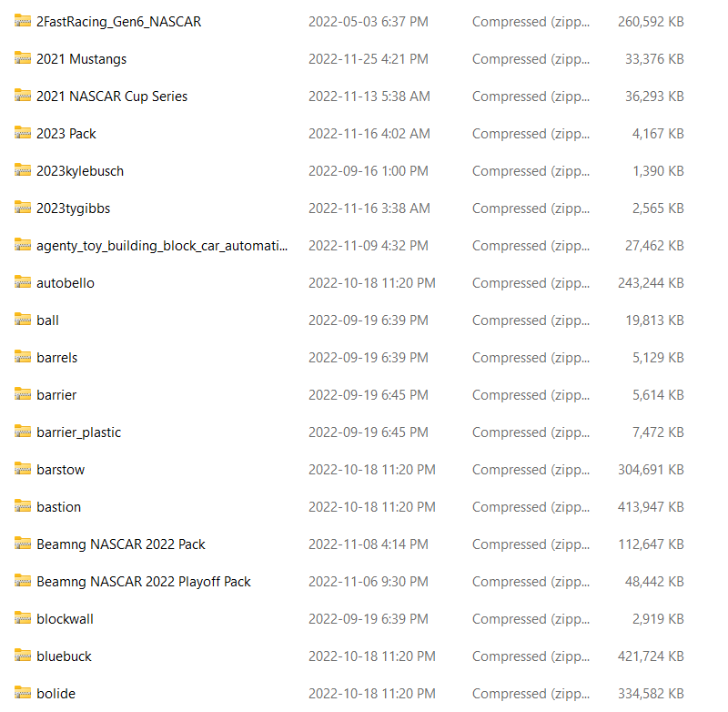Select the blockwall file name
728x712 pixels.
pos(65,619)
